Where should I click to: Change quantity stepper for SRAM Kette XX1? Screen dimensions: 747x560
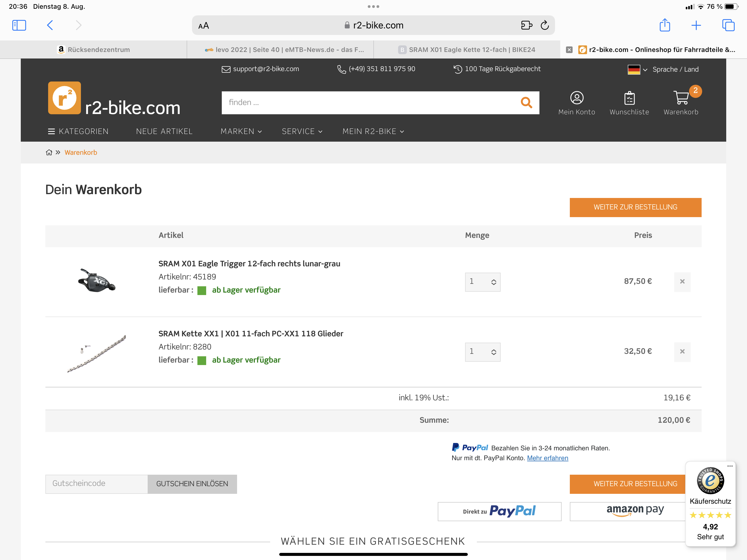(x=493, y=352)
